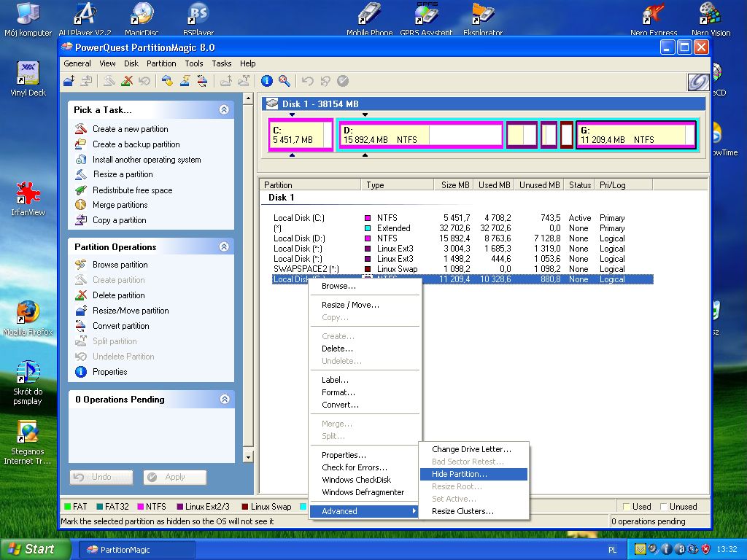Image resolution: width=747 pixels, height=560 pixels.
Task: Open IrfanView desktop shortcut
Action: [x=28, y=198]
